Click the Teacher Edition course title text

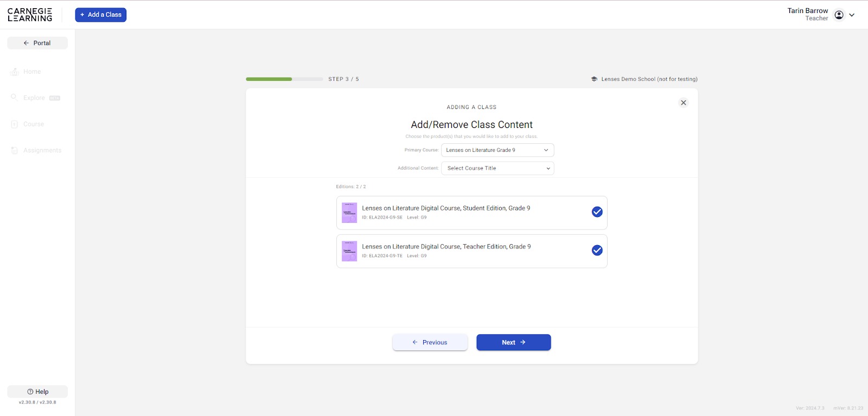(446, 247)
